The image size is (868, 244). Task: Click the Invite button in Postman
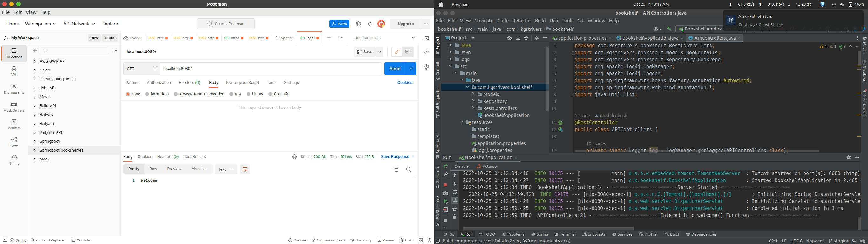click(339, 24)
